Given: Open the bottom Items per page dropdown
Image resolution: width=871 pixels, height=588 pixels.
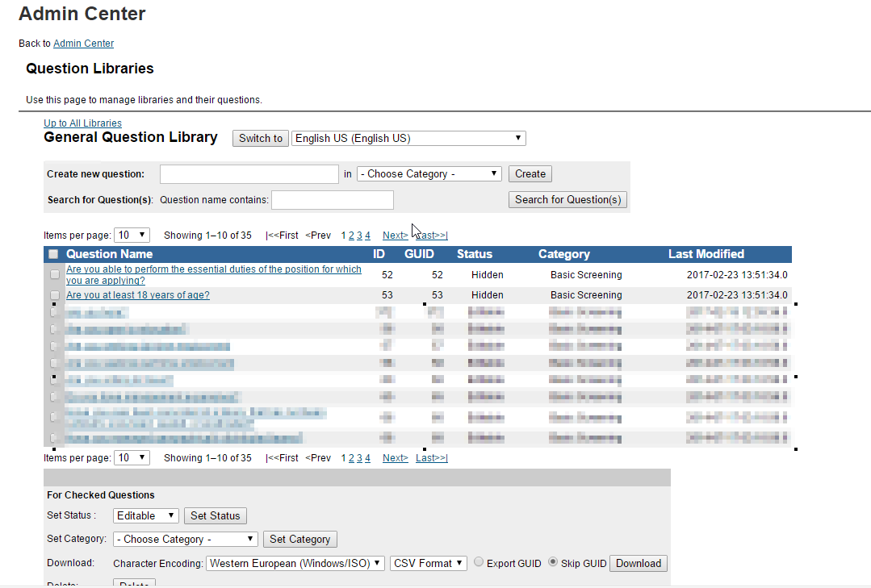Looking at the screenshot, I should pos(132,458).
